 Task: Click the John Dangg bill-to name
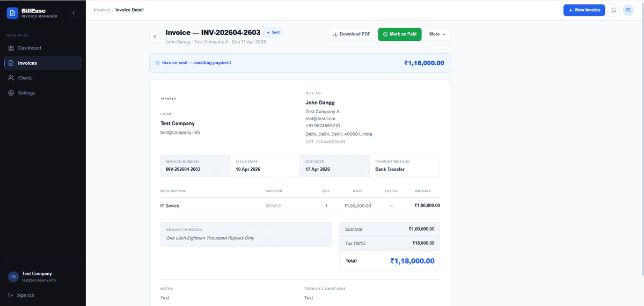320,103
